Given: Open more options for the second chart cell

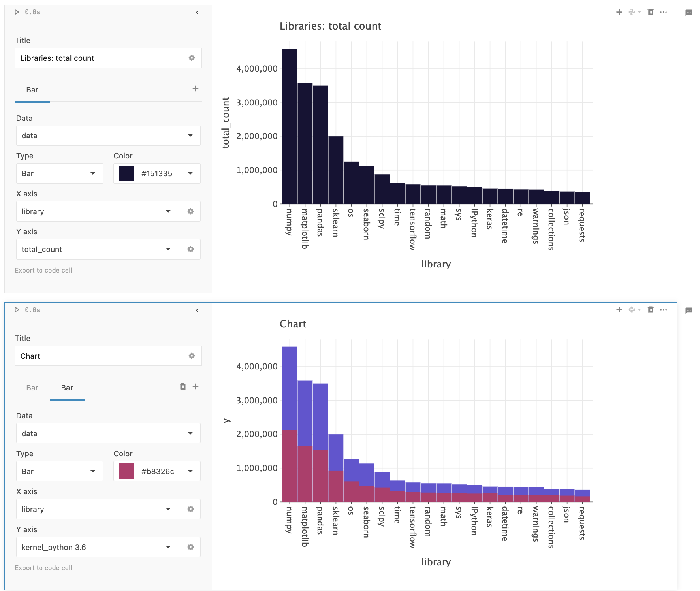Looking at the screenshot, I should click(x=664, y=310).
